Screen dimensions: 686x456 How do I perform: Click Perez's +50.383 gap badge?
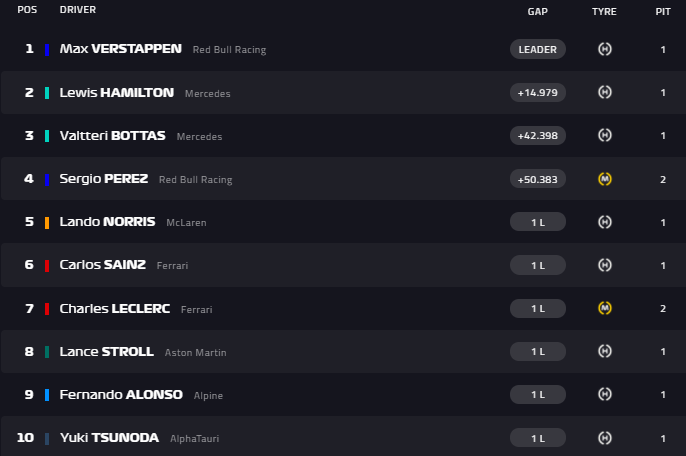coord(538,179)
